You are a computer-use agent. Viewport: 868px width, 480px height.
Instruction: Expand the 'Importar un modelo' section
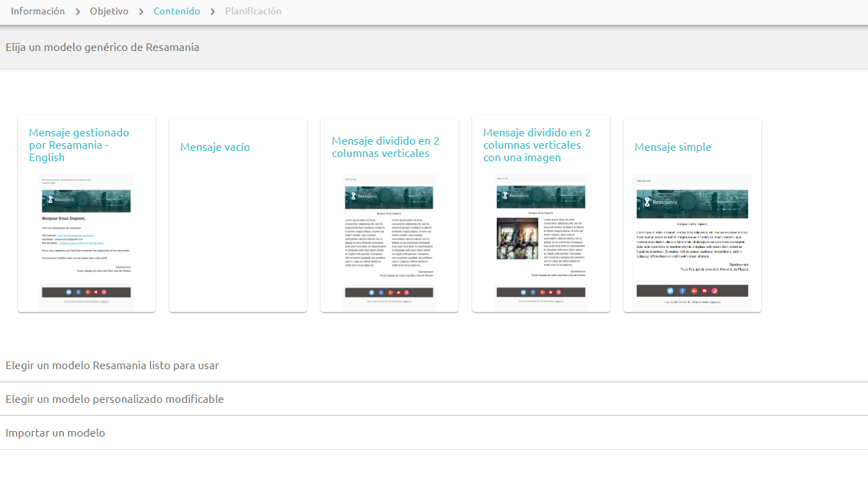(x=434, y=432)
